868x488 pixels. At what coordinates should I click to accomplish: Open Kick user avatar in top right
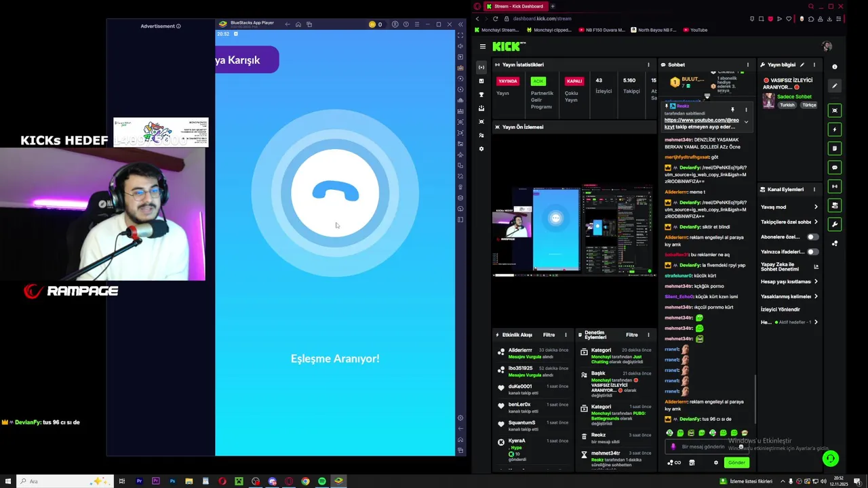(827, 47)
